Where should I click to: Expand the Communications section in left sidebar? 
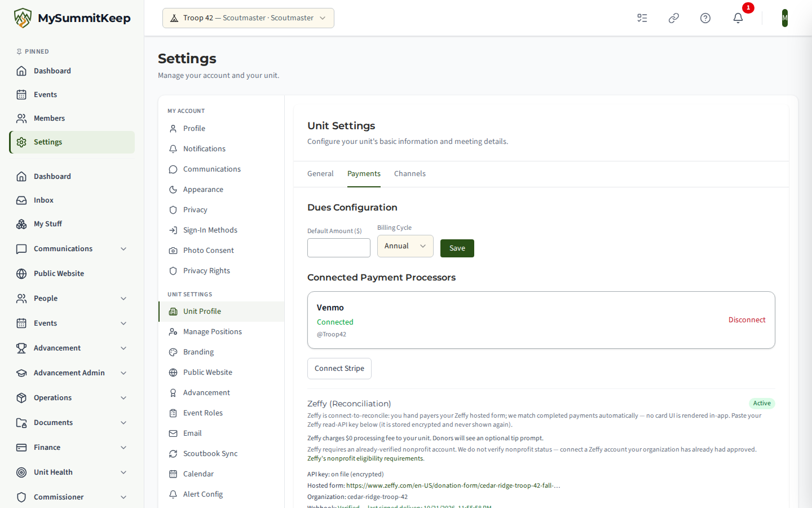(x=123, y=249)
